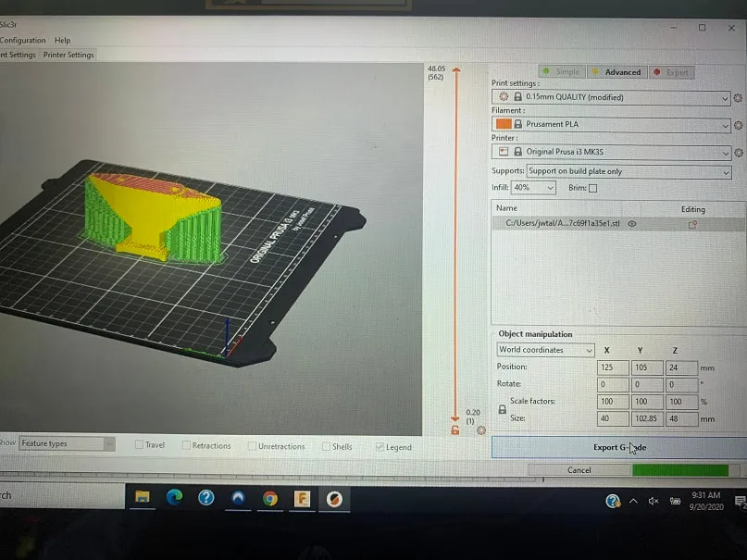747x560 pixels.
Task: Toggle the Unretractions checkbox
Action: pos(252,447)
